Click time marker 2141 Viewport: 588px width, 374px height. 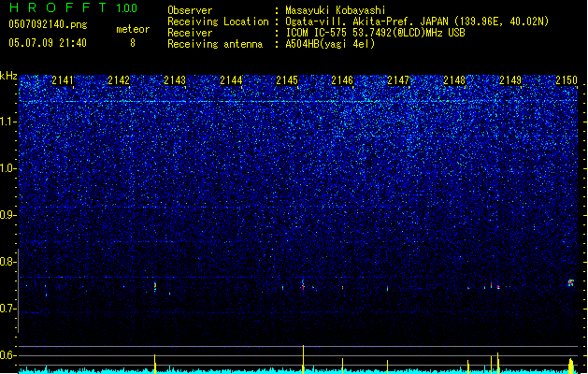(x=63, y=79)
